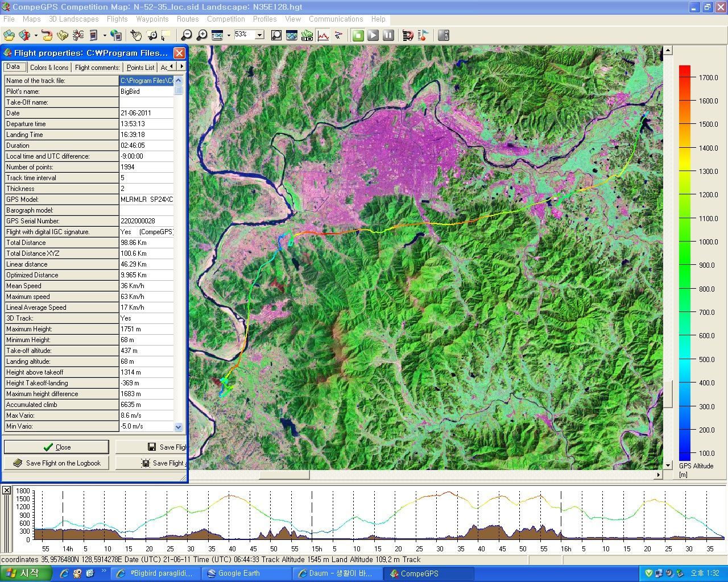
Task: Click the globe internet maps icon
Action: coord(116,35)
